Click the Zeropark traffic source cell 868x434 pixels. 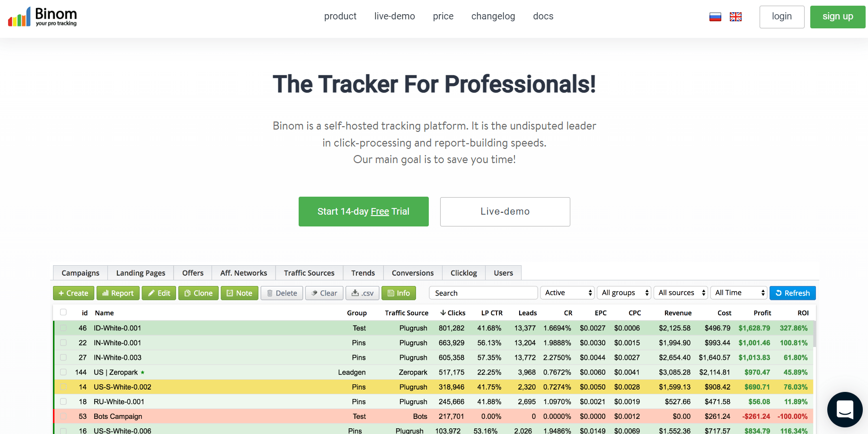coord(413,373)
